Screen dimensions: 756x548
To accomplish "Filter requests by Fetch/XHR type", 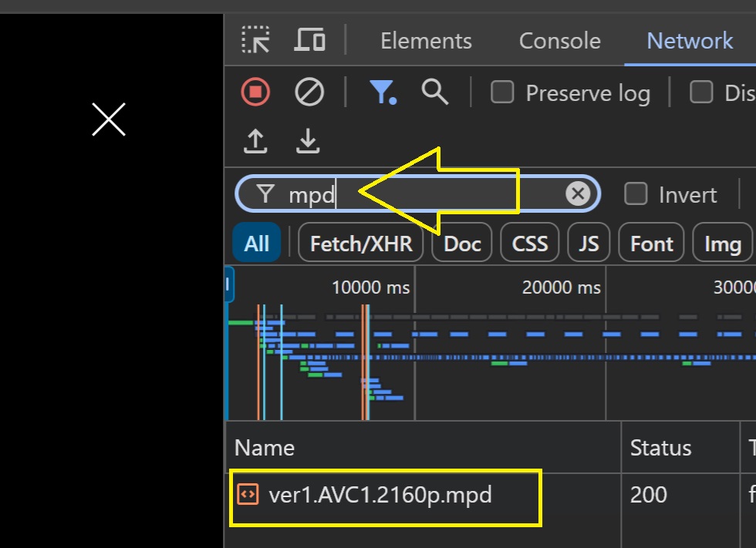I will pyautogui.click(x=361, y=244).
